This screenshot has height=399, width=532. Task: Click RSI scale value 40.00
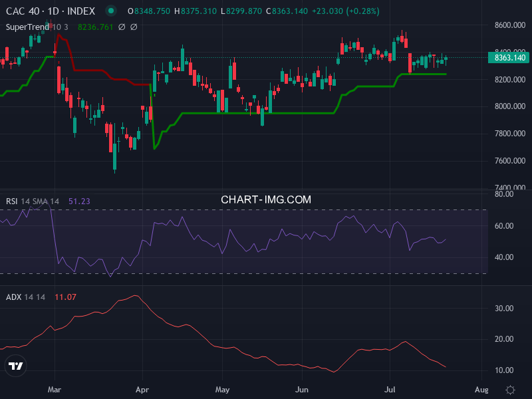point(504,257)
